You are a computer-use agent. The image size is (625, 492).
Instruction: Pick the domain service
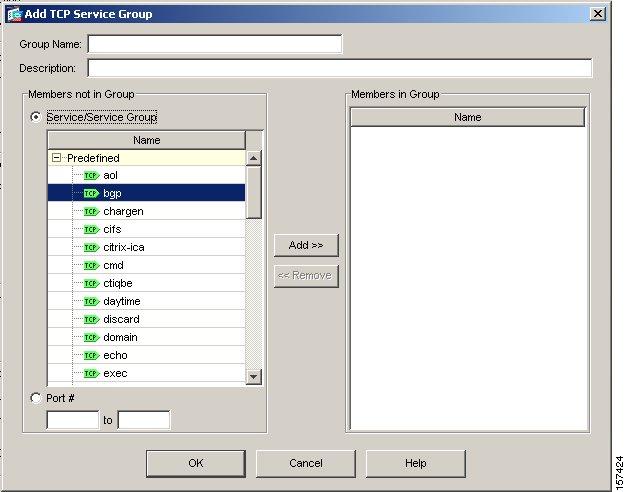(146, 338)
